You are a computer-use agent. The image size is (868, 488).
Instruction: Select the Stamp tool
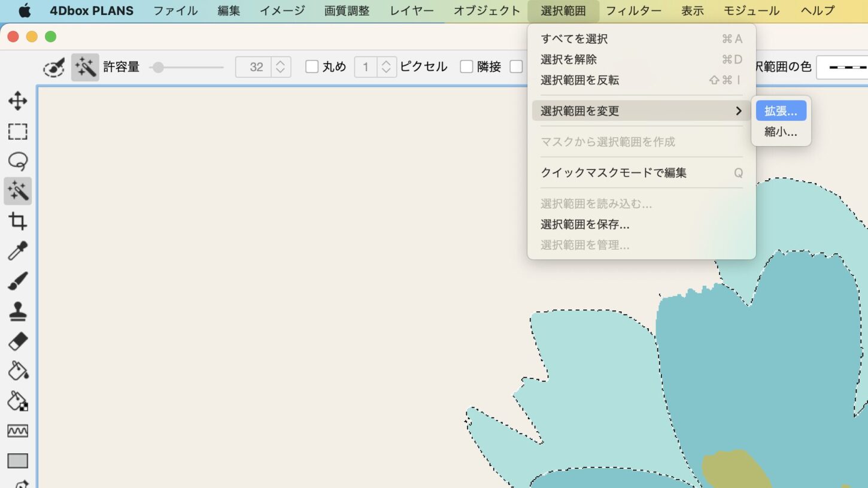click(x=17, y=311)
